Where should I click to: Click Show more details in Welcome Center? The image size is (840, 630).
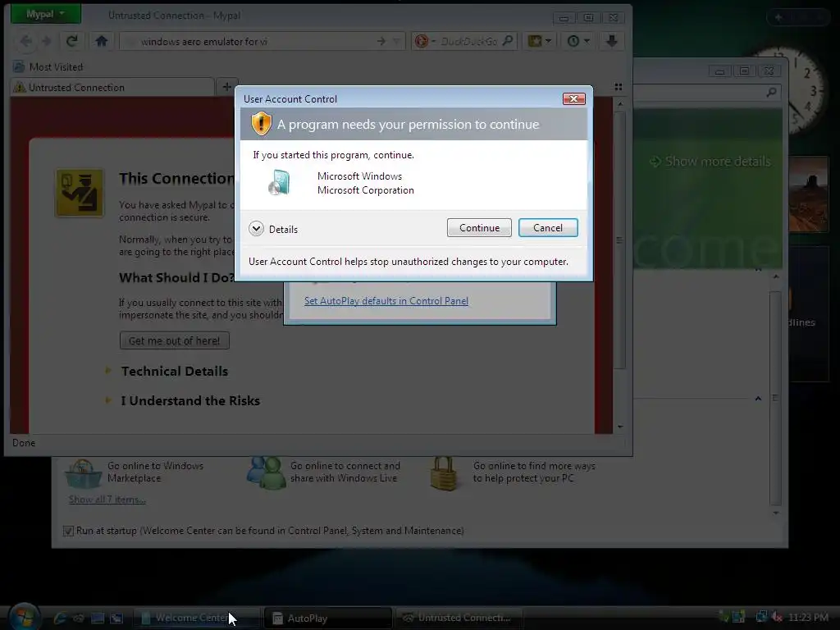pyautogui.click(x=710, y=162)
